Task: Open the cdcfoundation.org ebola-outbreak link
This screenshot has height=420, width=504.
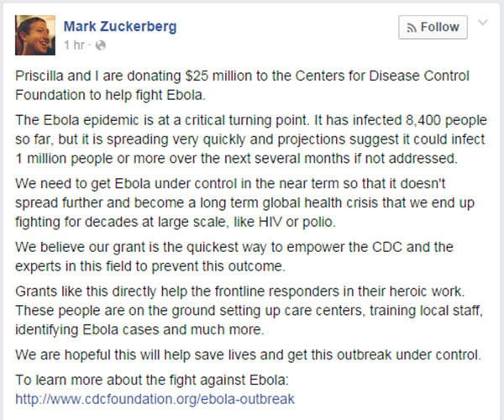Action: (155, 399)
